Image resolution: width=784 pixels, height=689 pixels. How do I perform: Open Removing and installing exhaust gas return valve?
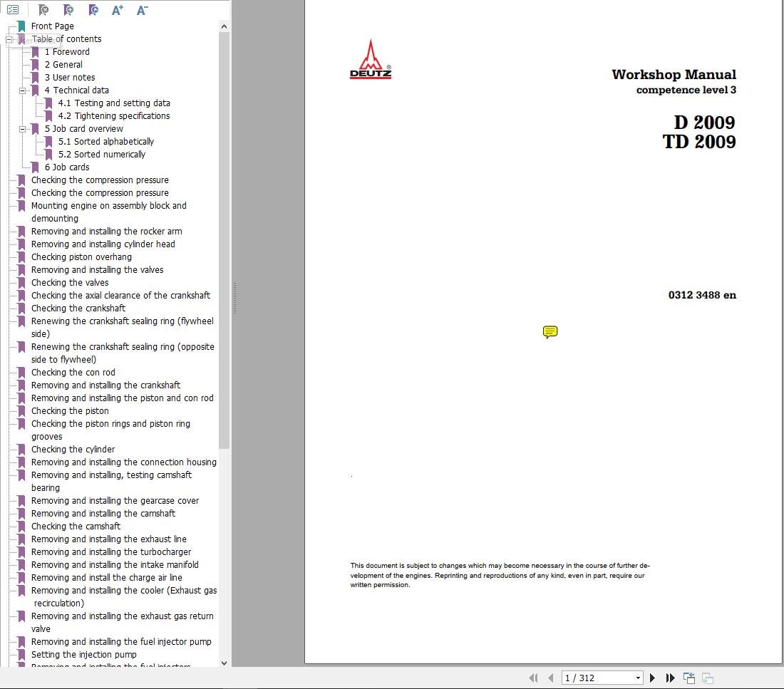tap(122, 623)
